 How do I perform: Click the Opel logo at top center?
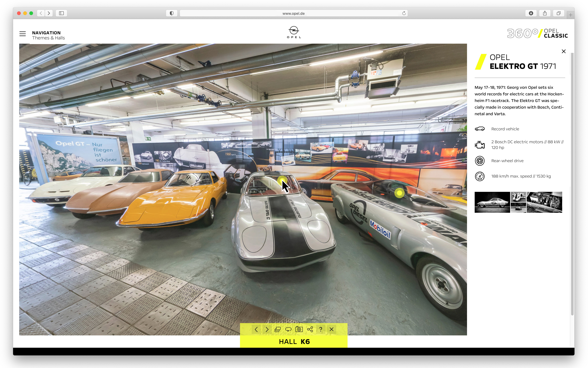coord(294,32)
